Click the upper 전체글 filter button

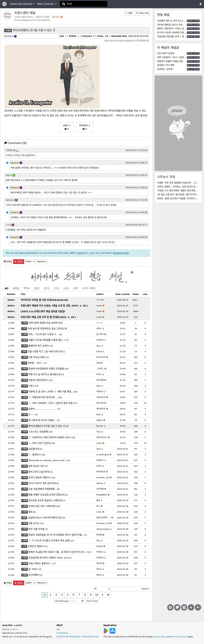pyautogui.click(x=8, y=261)
